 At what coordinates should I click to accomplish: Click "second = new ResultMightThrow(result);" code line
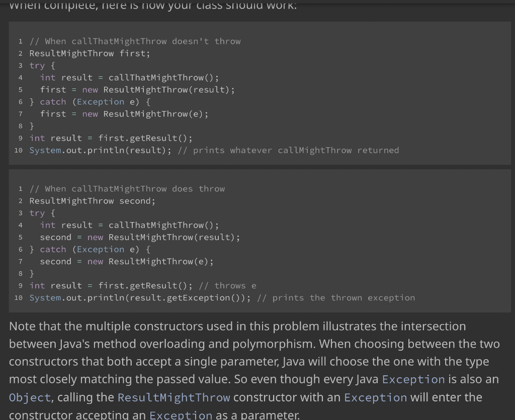tap(140, 237)
